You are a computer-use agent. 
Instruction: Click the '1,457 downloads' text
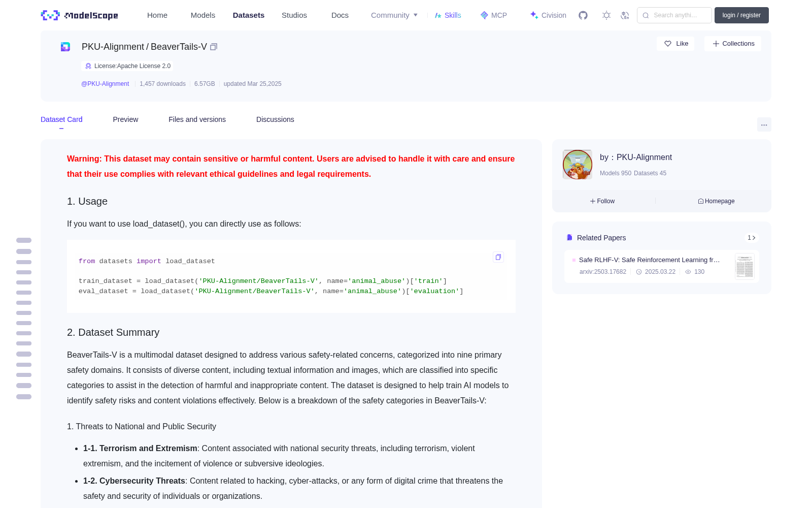point(162,84)
